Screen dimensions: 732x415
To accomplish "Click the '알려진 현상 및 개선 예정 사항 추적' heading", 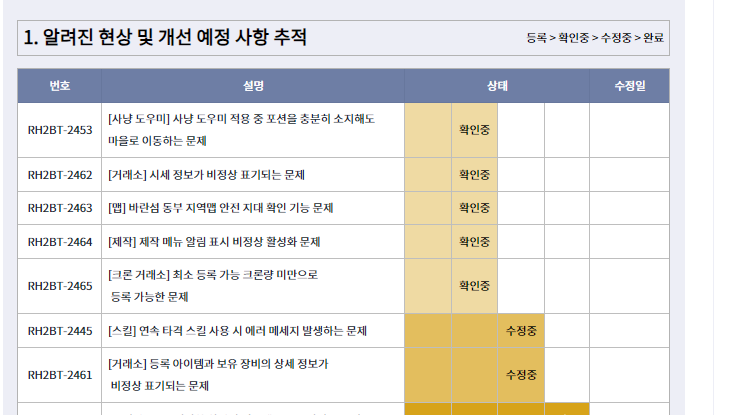I will click(165, 38).
